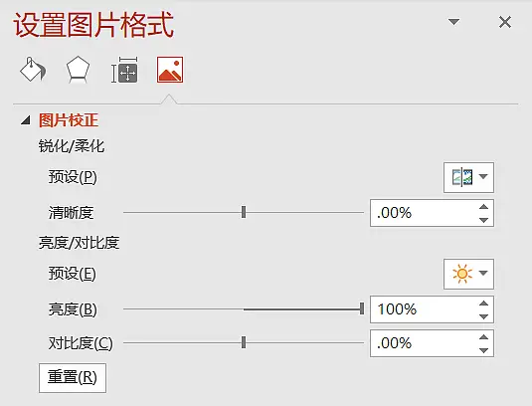This screenshot has width=532, height=406.
Task: Click the brightness 100% value field
Action: click(x=424, y=309)
